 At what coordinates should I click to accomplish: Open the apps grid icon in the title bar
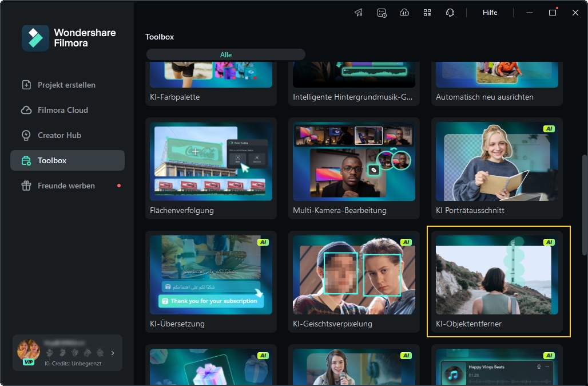coord(427,13)
